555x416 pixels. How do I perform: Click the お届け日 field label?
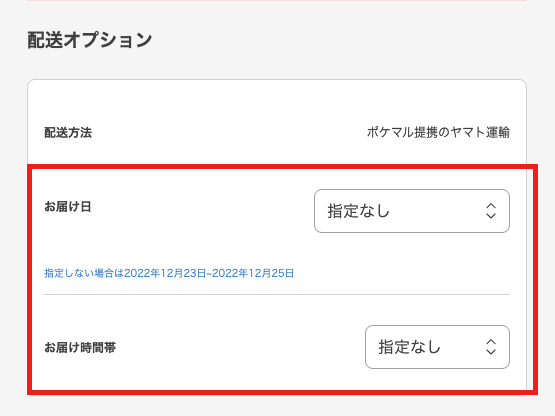[x=68, y=206]
